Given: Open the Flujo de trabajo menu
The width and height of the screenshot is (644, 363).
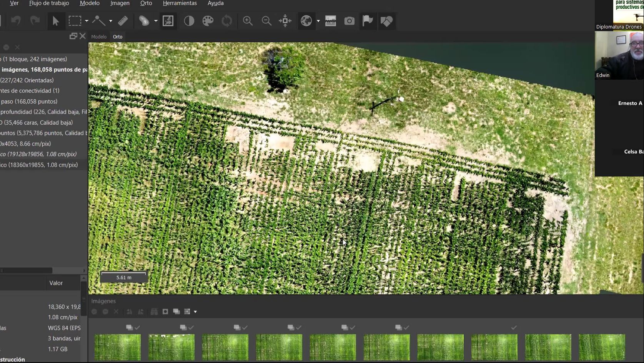Looking at the screenshot, I should coord(49,3).
